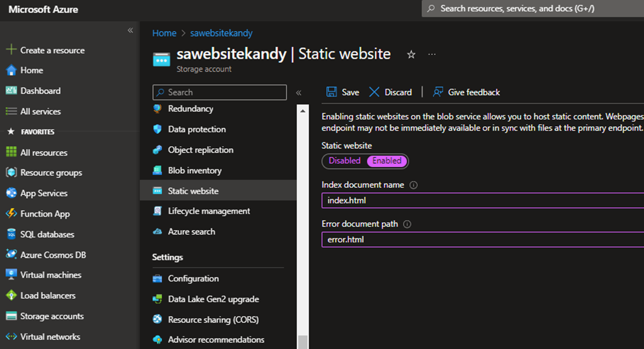Image resolution: width=644 pixels, height=349 pixels.
Task: Click the Error document path field
Action: tap(483, 240)
